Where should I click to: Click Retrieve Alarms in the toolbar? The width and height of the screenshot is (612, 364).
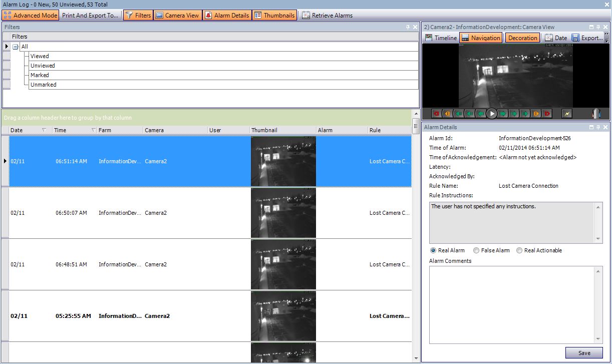coord(327,16)
